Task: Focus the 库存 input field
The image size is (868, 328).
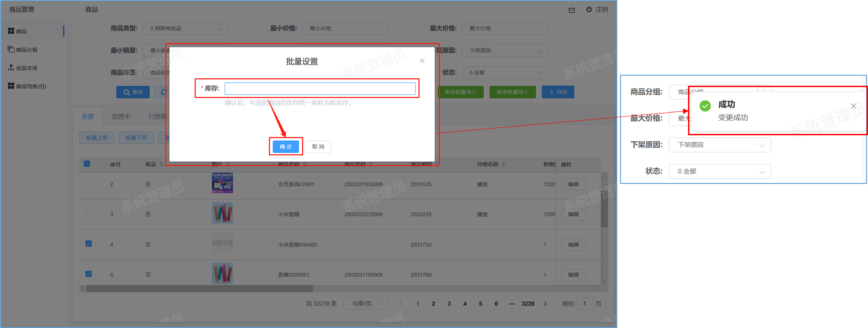Action: click(x=320, y=88)
